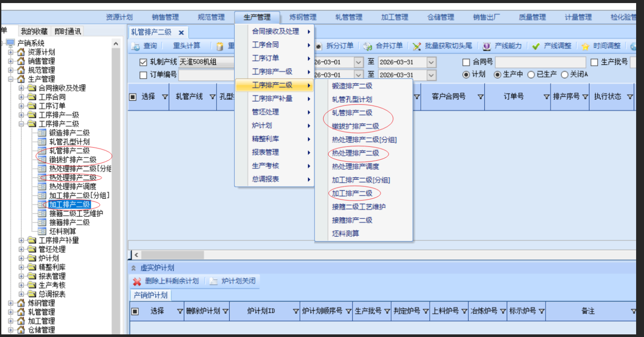Click the 炉计划关闭 button

[x=238, y=281]
